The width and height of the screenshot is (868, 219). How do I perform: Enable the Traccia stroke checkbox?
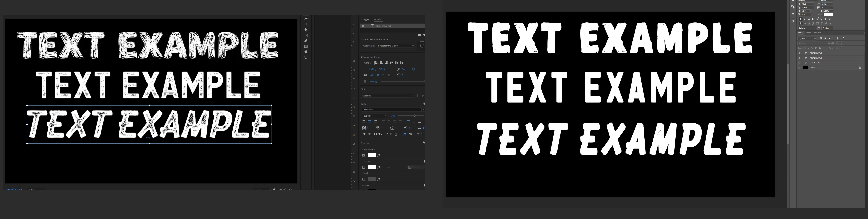click(x=364, y=167)
